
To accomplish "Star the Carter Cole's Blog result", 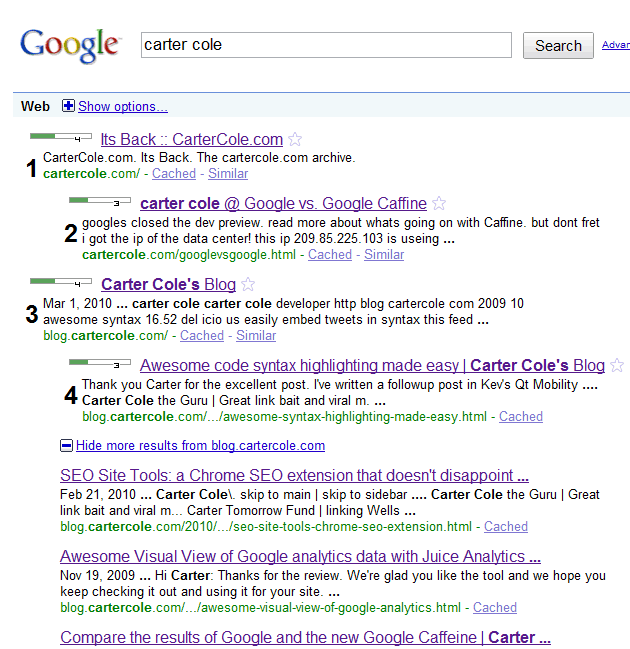I will [248, 285].
